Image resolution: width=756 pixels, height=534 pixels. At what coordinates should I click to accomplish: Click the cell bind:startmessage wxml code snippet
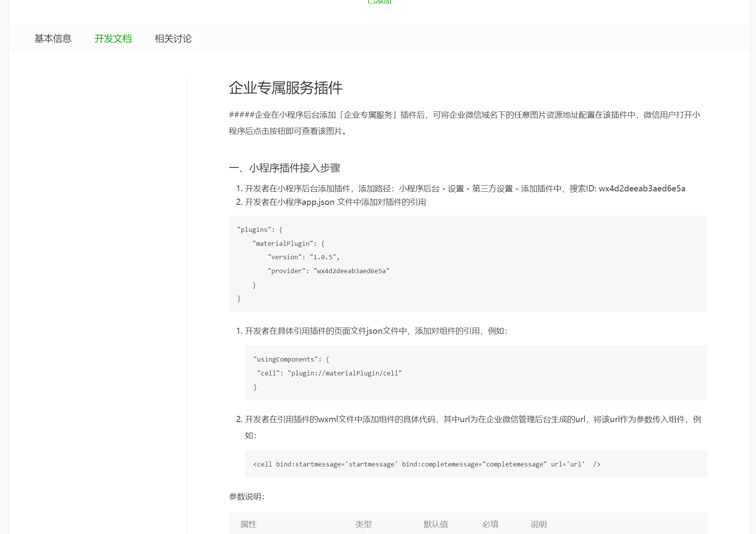click(x=427, y=465)
